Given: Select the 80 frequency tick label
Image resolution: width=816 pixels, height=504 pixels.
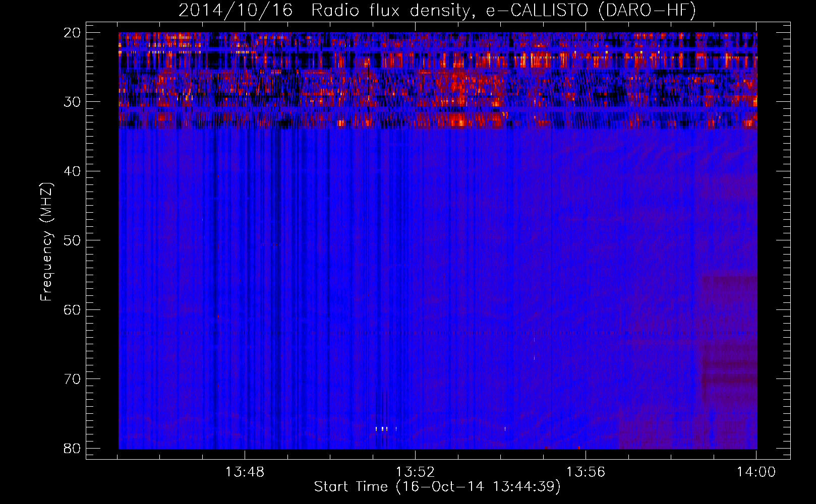Looking at the screenshot, I should pos(73,448).
